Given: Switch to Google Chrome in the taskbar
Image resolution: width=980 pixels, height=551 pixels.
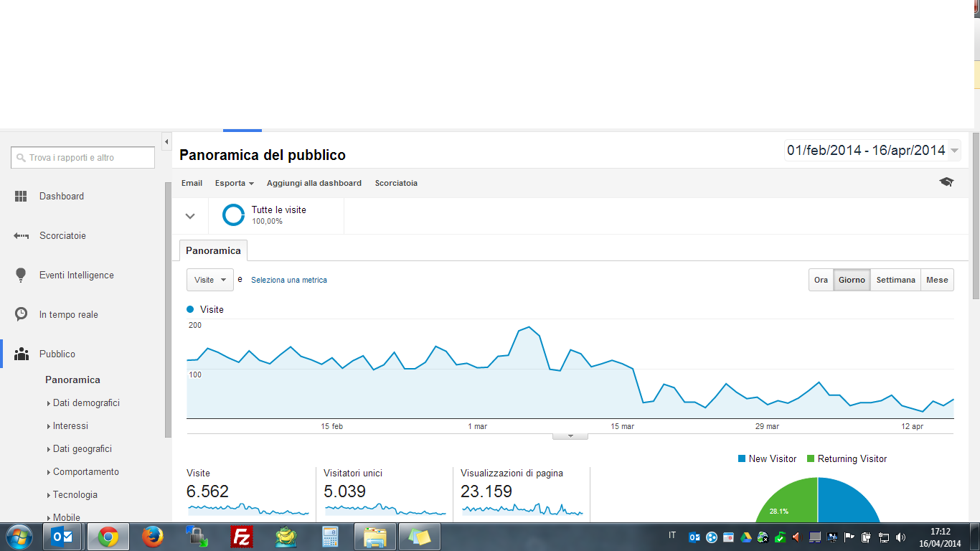Looking at the screenshot, I should (x=108, y=537).
